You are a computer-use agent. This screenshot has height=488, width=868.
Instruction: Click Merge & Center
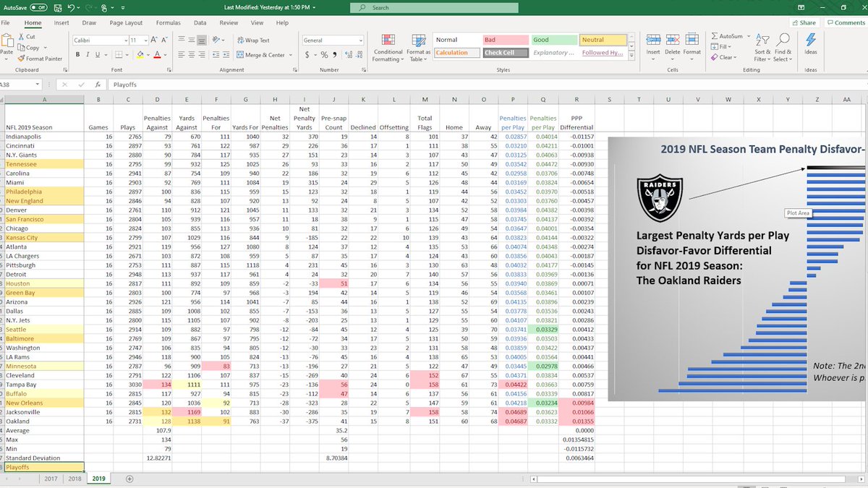[x=260, y=55]
